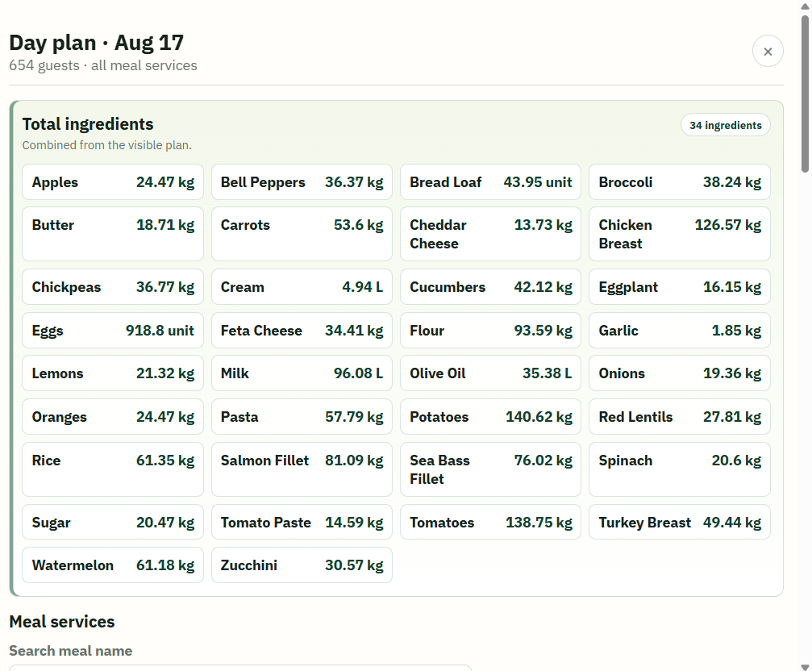The image size is (812, 671).
Task: Select the Milk 96.08 L card
Action: [302, 373]
